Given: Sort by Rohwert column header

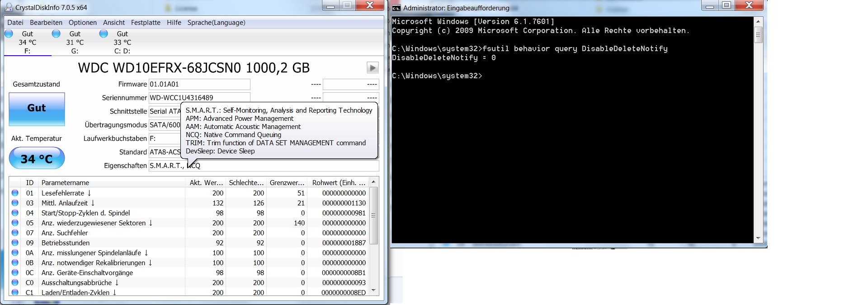Looking at the screenshot, I should (339, 183).
